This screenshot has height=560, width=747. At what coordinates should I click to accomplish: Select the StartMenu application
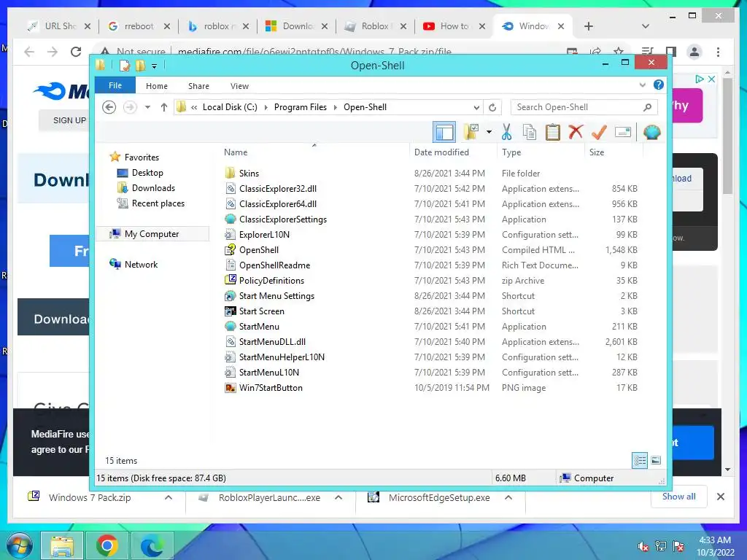[x=259, y=326]
